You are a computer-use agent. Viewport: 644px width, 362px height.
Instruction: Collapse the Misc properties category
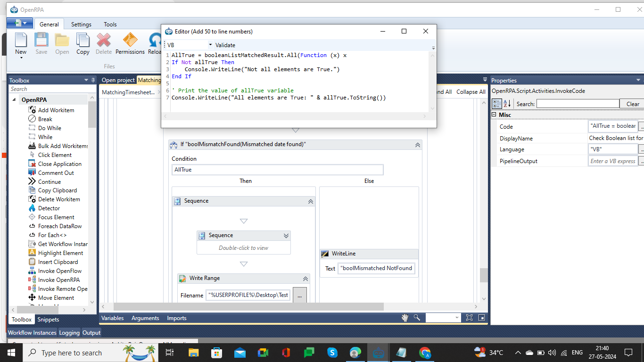point(494,115)
